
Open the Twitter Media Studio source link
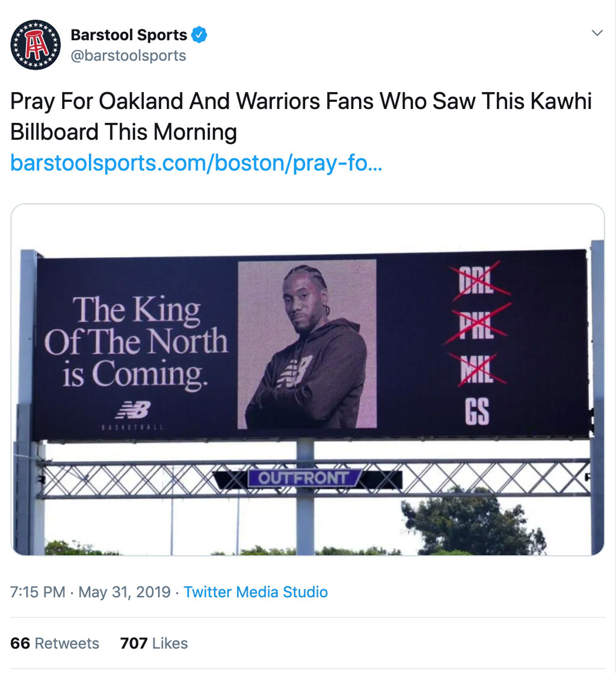[x=256, y=592]
